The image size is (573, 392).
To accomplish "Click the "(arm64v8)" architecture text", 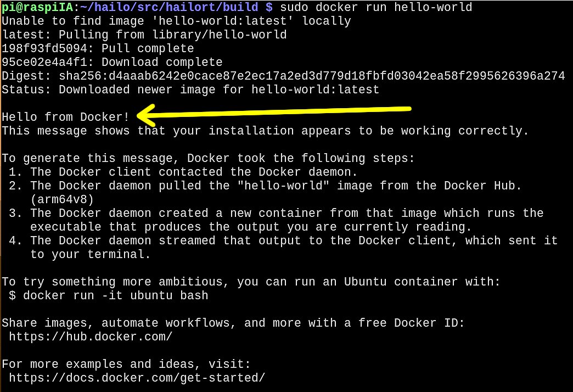I will tap(62, 199).
